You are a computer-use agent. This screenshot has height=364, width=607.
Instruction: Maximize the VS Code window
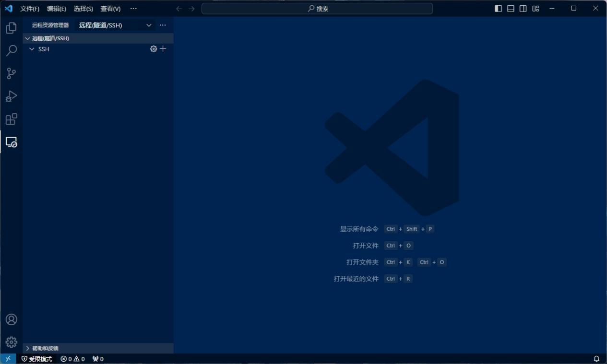point(574,9)
